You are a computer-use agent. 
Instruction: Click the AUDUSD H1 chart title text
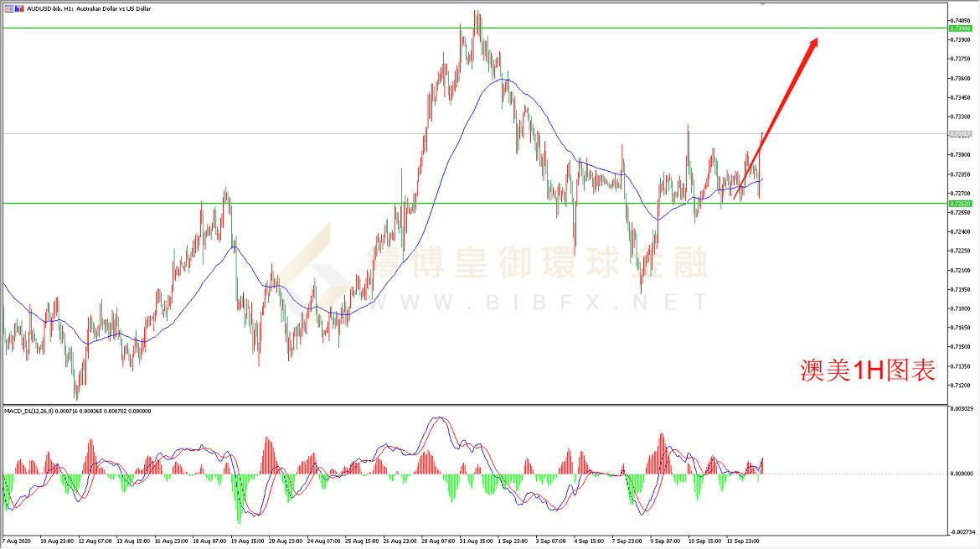click(x=89, y=8)
